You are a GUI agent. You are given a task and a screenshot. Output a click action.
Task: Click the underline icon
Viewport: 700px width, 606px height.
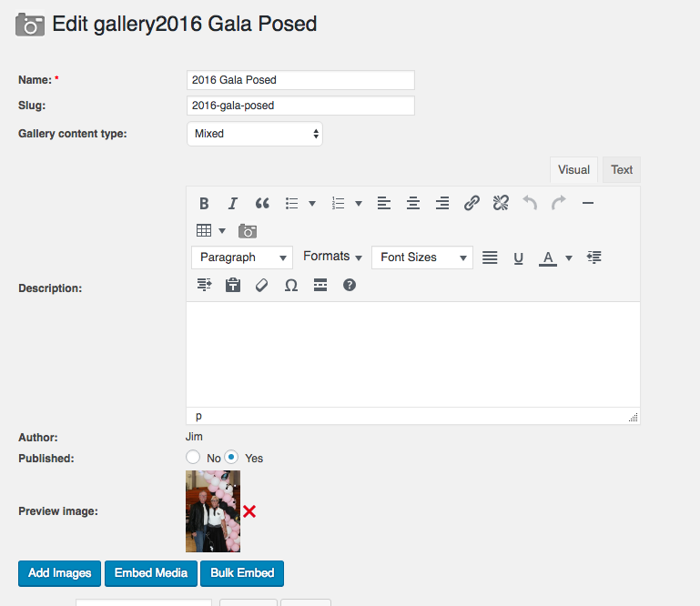(519, 258)
